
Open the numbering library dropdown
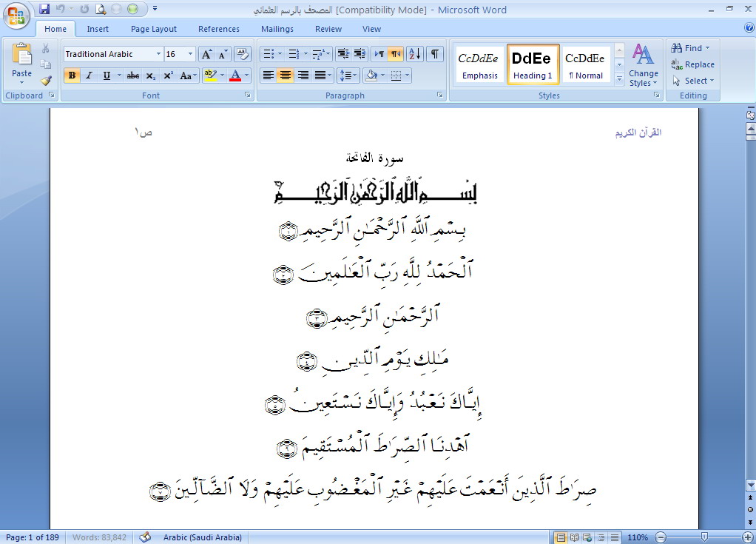click(306, 53)
